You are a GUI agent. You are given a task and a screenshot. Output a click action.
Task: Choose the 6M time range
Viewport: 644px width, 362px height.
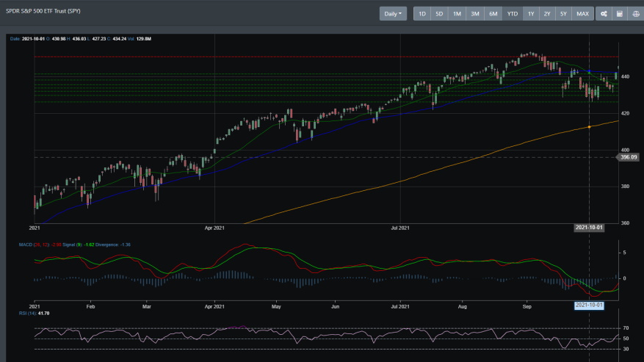click(493, 13)
